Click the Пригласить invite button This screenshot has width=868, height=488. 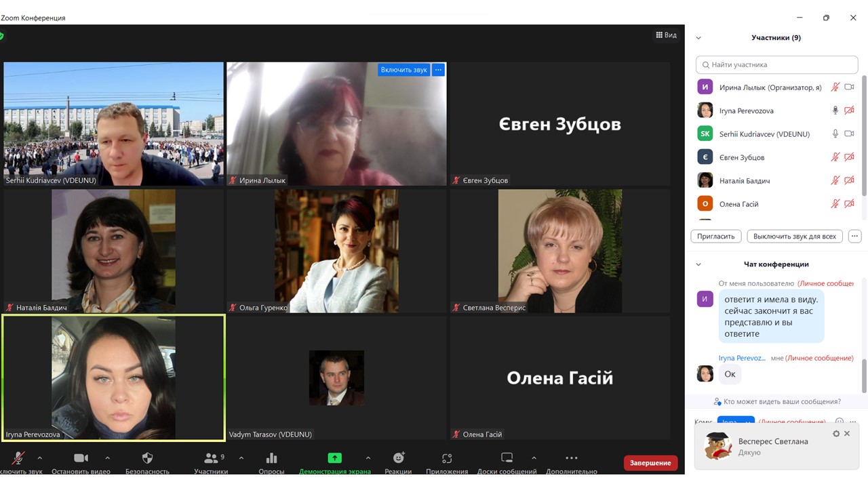point(715,237)
